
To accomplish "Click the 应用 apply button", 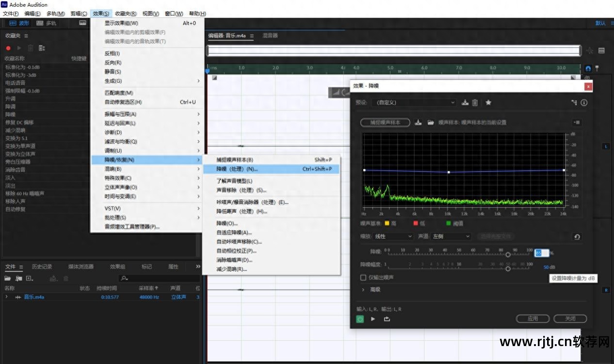I will click(533, 318).
